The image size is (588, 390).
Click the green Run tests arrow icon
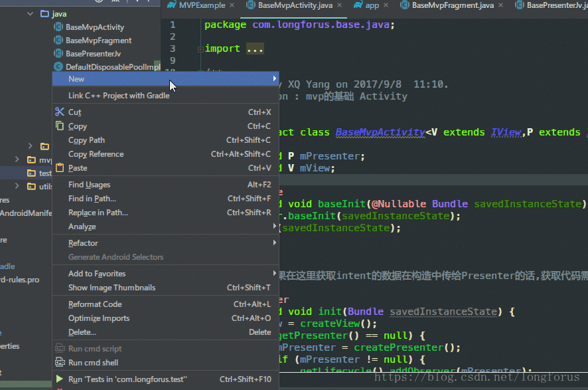point(60,379)
